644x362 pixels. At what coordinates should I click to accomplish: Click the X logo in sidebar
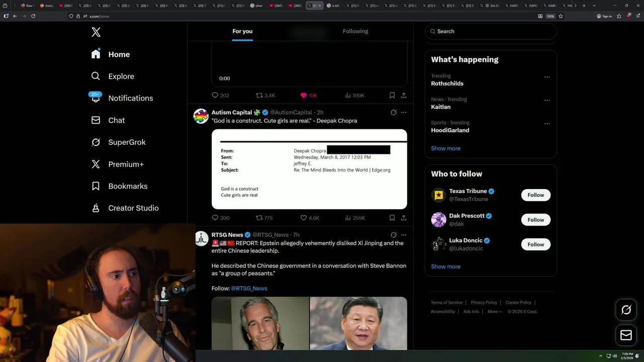tap(96, 32)
